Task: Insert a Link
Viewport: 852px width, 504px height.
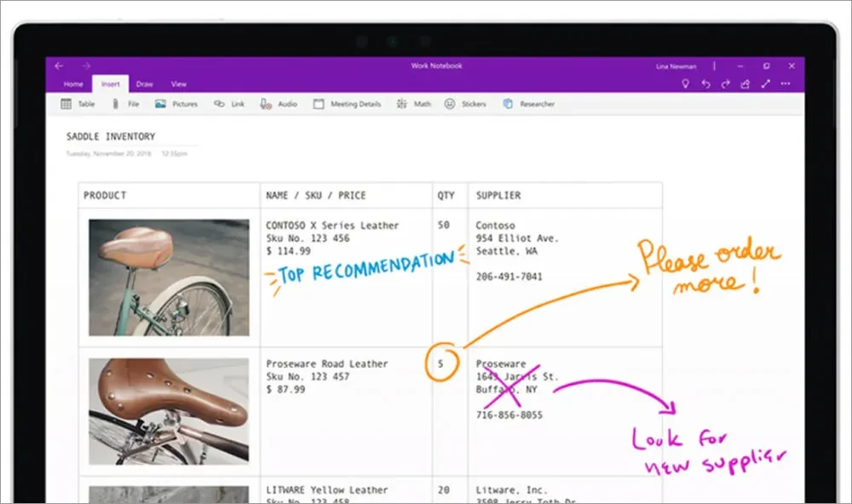Action: (x=227, y=103)
